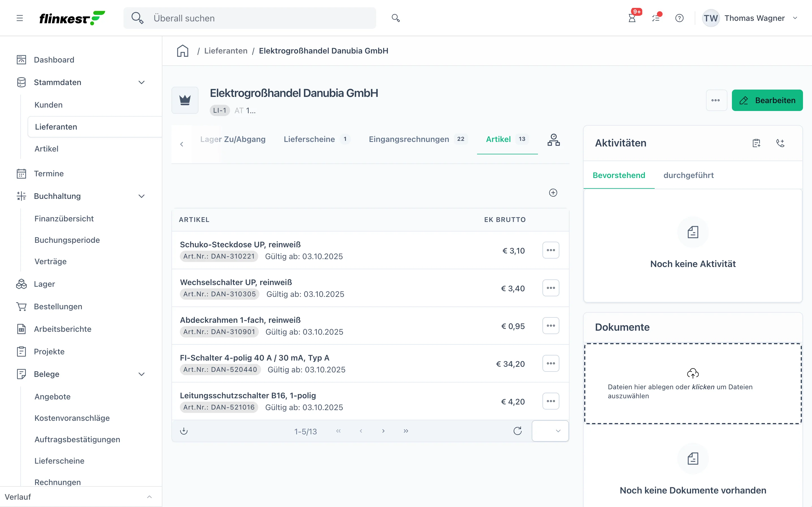Refresh the article table

[x=517, y=431]
